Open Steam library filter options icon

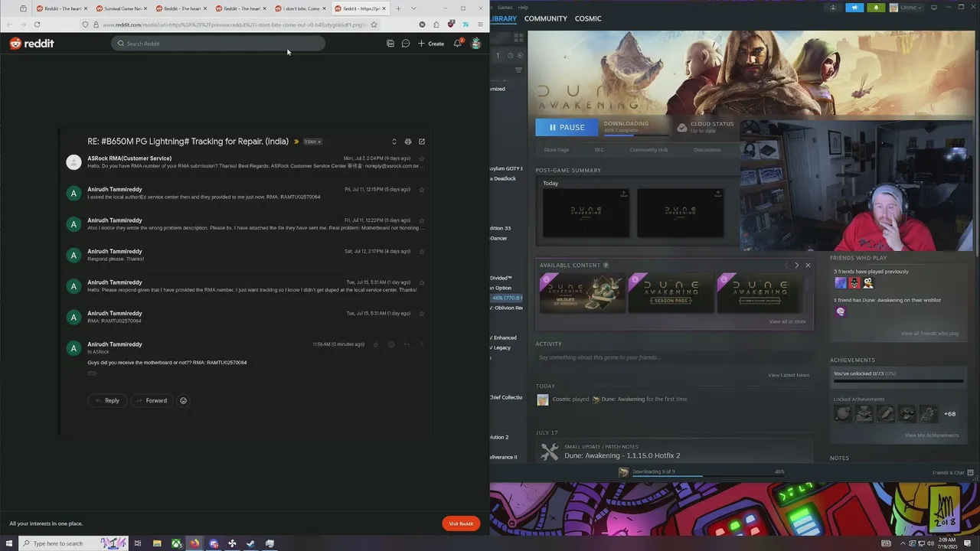point(518,70)
